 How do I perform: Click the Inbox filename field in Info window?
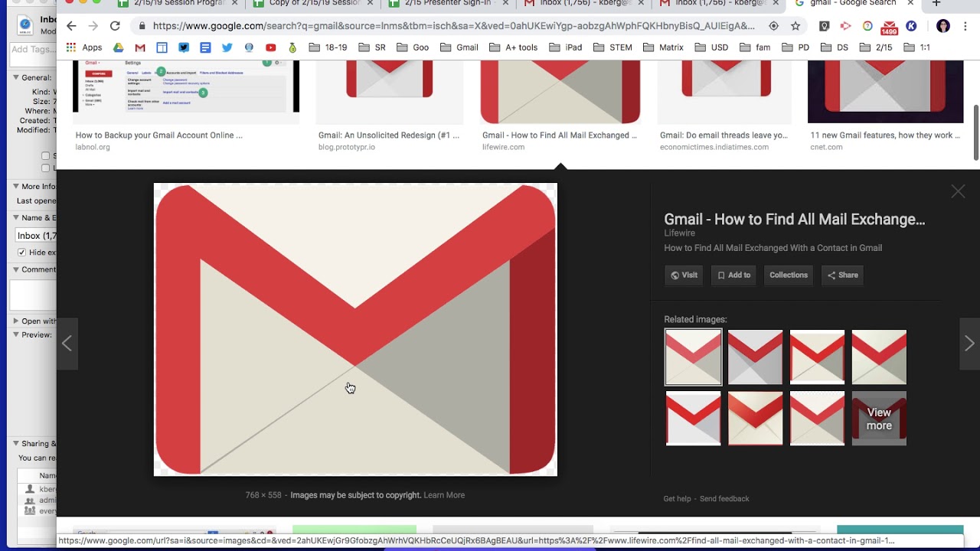[36, 236]
